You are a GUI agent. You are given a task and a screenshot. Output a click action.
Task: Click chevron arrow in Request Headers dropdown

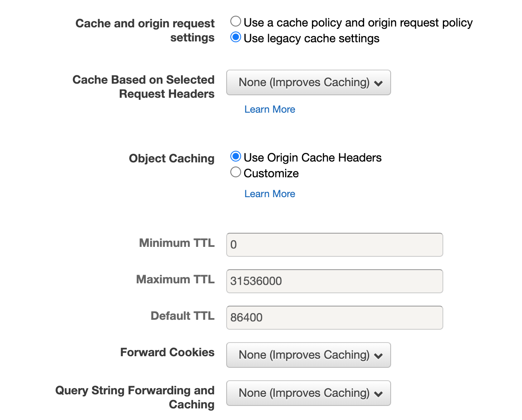[378, 83]
